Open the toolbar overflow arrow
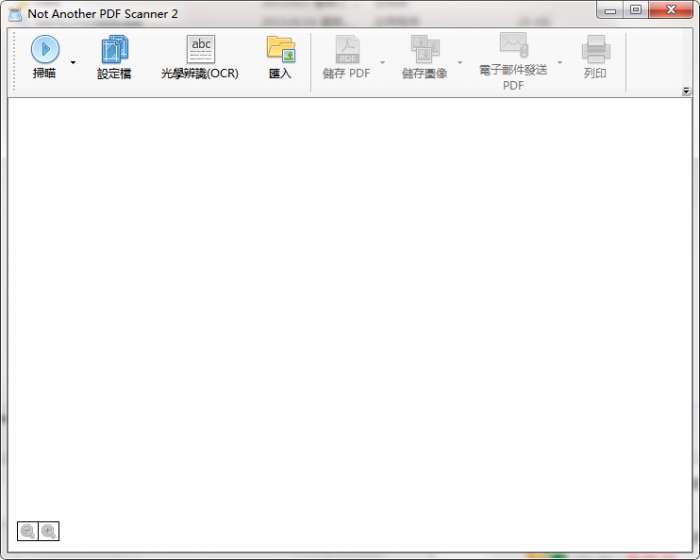Viewport: 700px width, 560px height. pos(686,92)
